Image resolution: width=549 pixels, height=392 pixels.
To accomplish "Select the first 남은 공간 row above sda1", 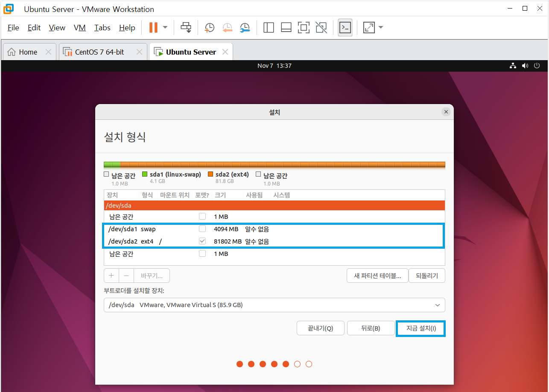I will pyautogui.click(x=274, y=217).
